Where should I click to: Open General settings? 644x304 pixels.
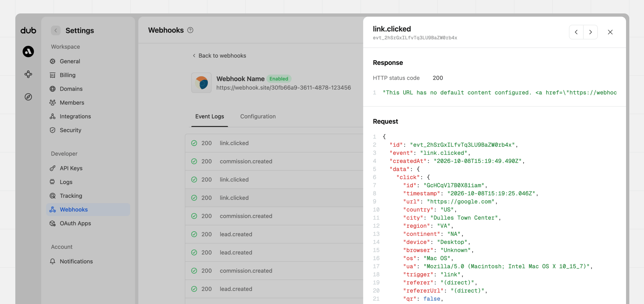click(x=88, y=61)
